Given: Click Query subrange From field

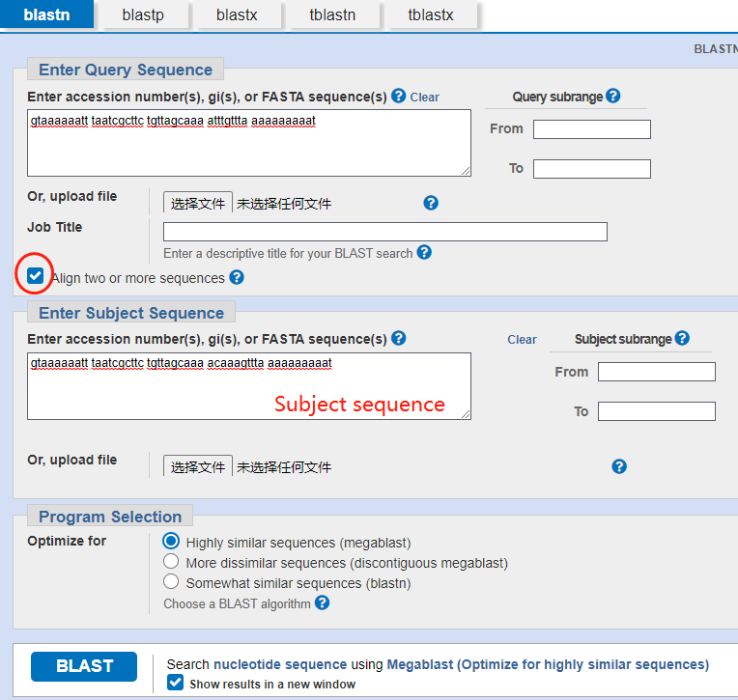Looking at the screenshot, I should click(591, 129).
